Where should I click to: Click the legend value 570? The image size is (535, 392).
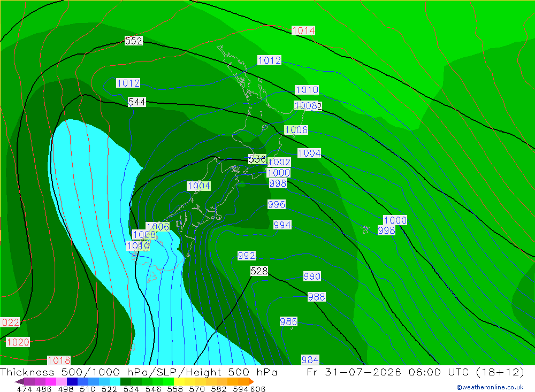(196, 389)
